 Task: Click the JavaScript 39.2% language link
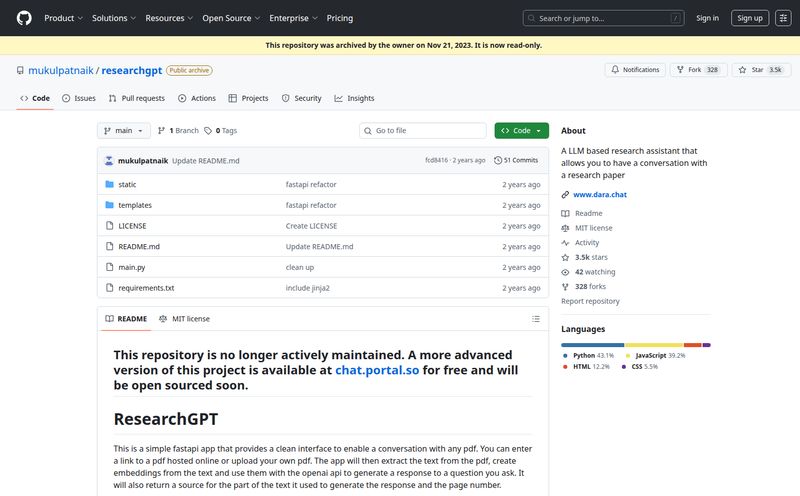coord(656,356)
